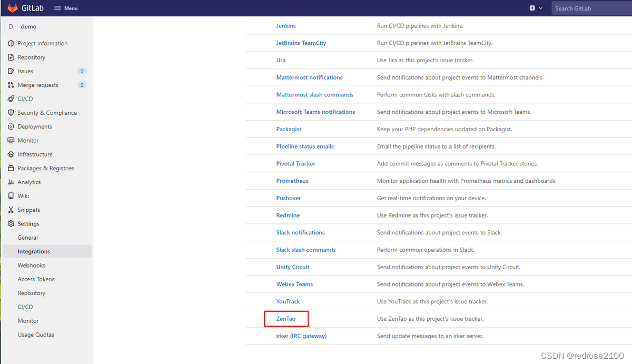Screen dimensions: 632x364
Task: Click the Project information icon
Action: point(11,43)
